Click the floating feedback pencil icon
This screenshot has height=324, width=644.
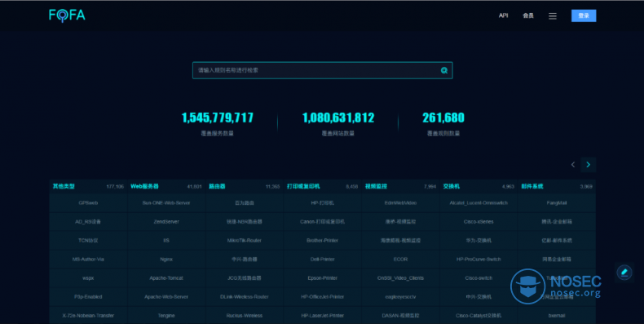coord(624,272)
